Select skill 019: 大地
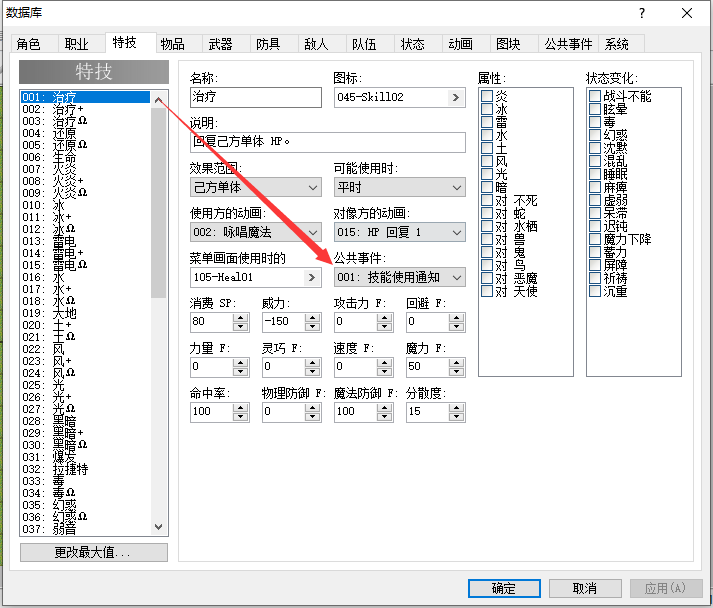 [85, 313]
